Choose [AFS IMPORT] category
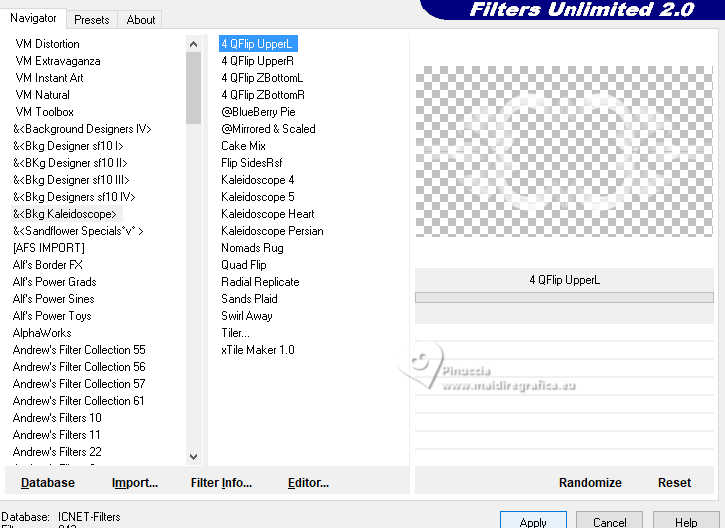725x528 pixels. coord(49,248)
